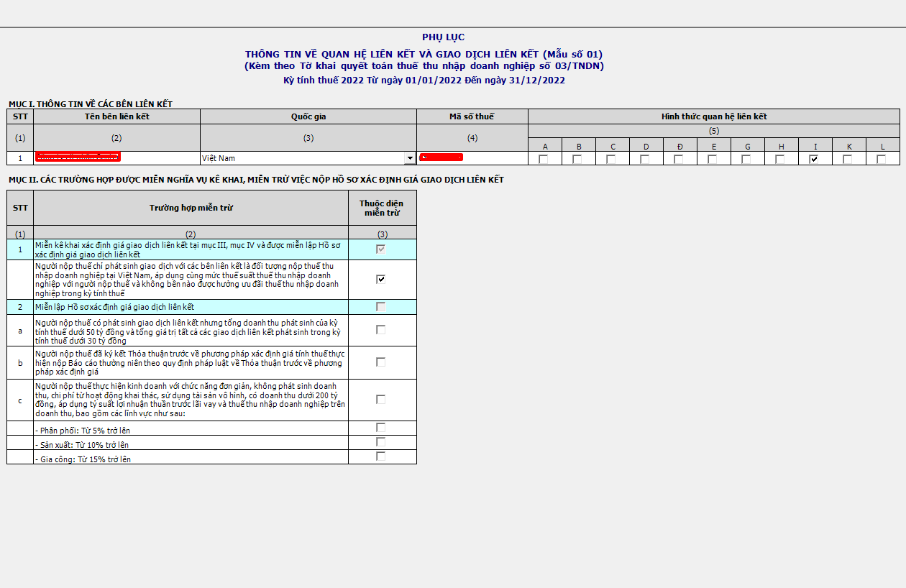Tick relationship type checkbox H
This screenshot has height=588, width=906.
click(x=780, y=160)
